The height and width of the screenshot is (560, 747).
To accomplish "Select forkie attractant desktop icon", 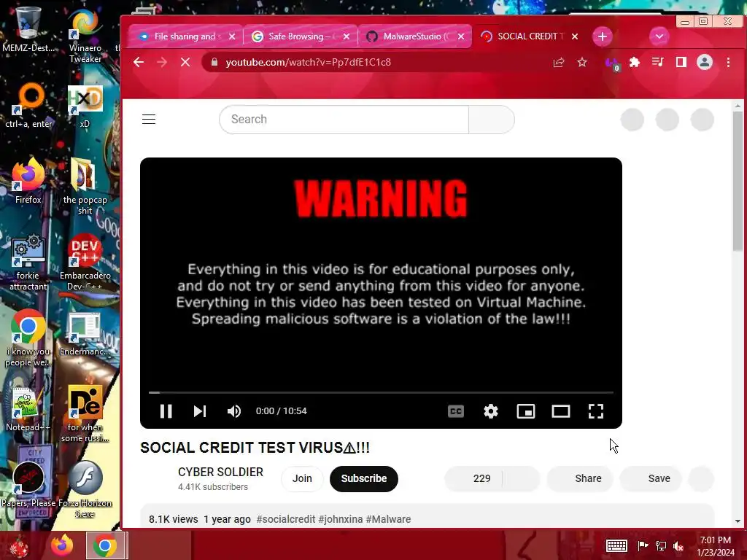I will pos(28,262).
